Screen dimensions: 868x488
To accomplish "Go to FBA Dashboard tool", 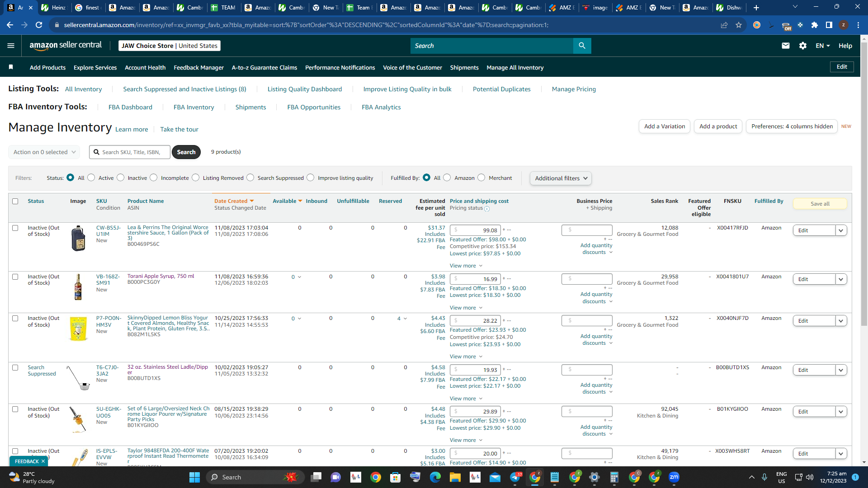I will coord(130,107).
